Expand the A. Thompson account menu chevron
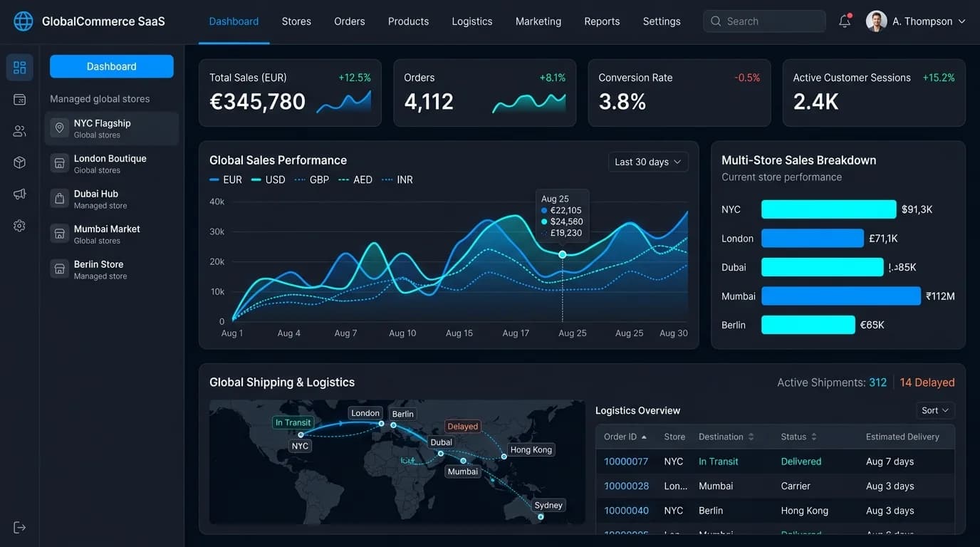The image size is (980, 547). [x=962, y=21]
